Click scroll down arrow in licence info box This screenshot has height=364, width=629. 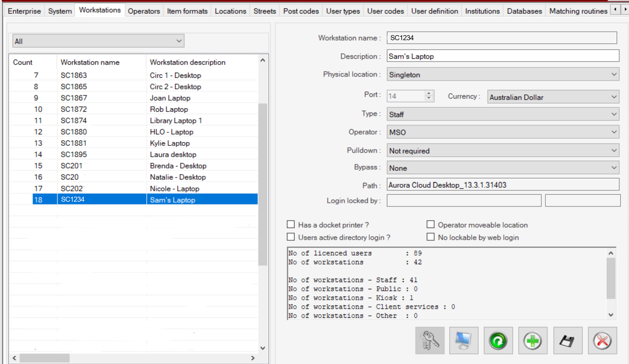[610, 315]
